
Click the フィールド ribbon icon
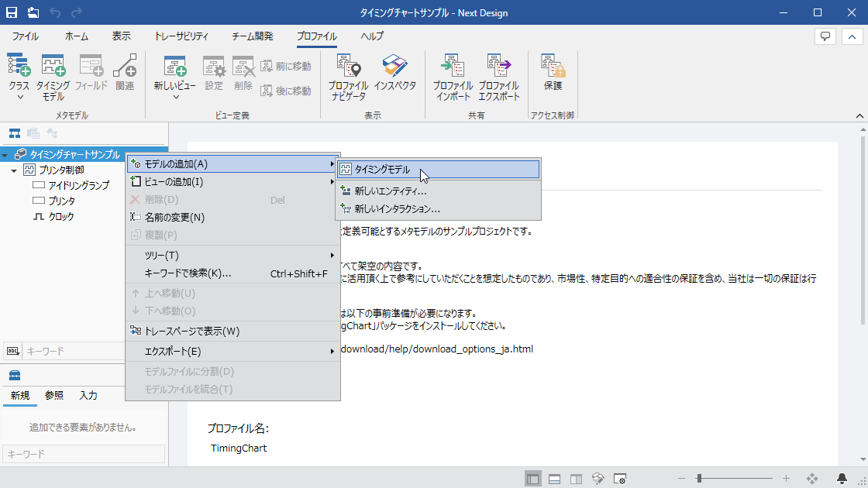(91, 72)
